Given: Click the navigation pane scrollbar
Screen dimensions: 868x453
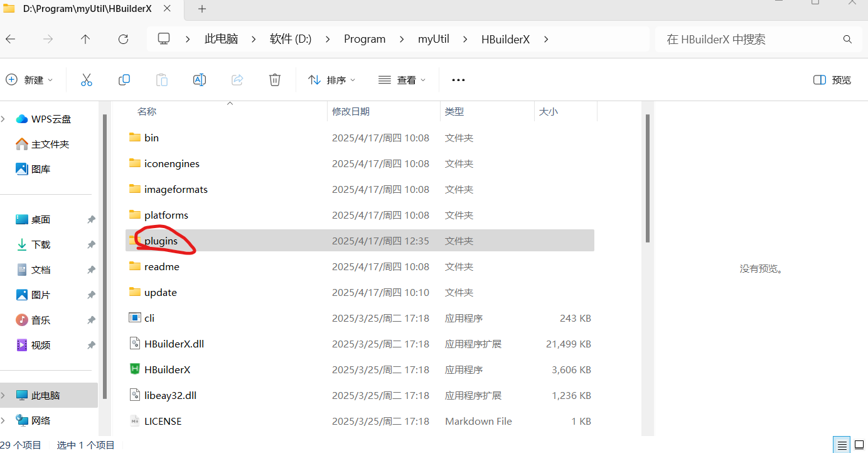Looking at the screenshot, I should (x=105, y=256).
